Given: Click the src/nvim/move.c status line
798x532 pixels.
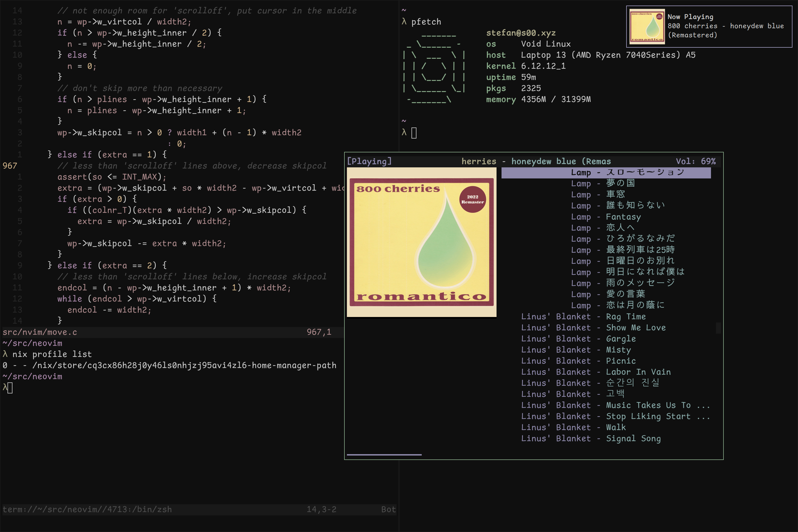Looking at the screenshot, I should pos(40,332).
